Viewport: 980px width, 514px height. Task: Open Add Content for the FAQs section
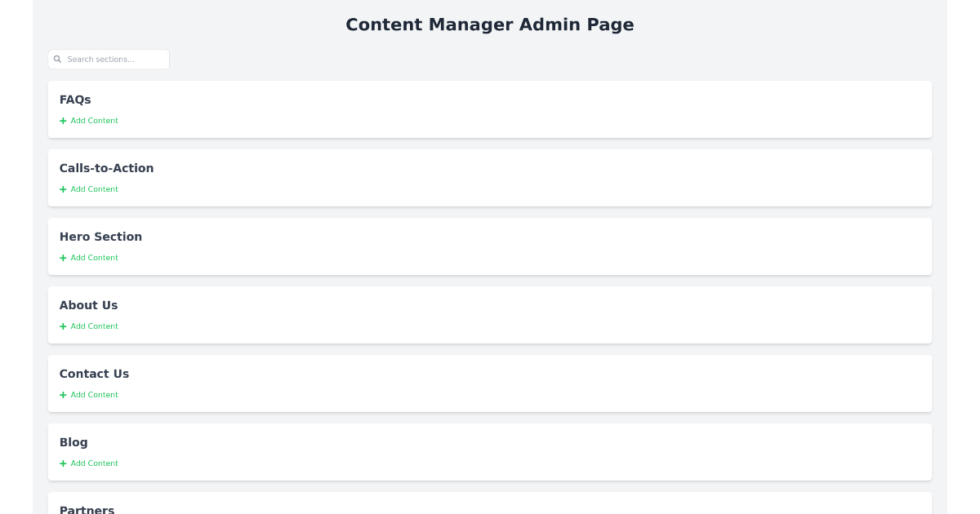94,120
